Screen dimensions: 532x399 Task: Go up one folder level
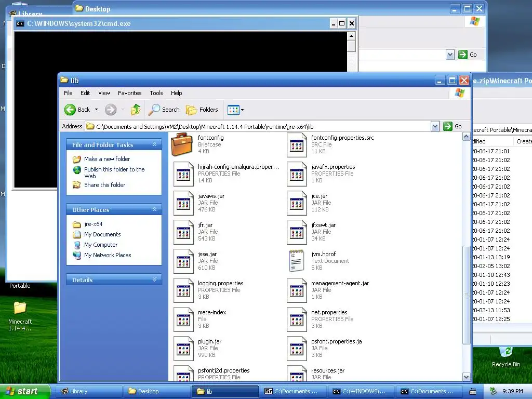tap(136, 110)
